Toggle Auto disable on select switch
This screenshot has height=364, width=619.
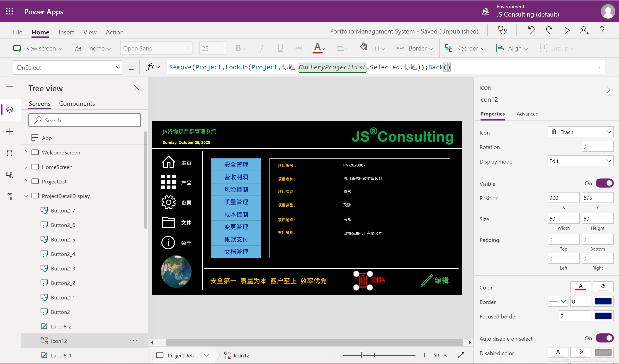click(x=604, y=338)
